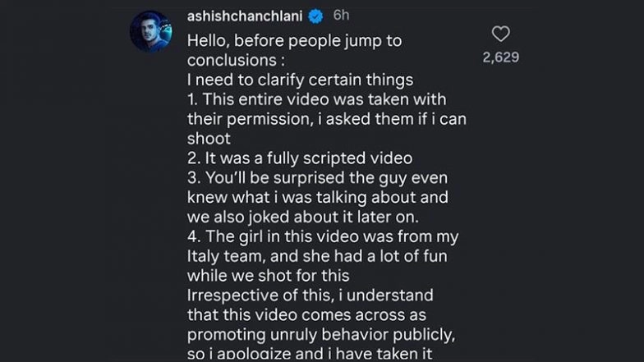
Task: Open the ashishchanchlani username link
Action: [244, 16]
